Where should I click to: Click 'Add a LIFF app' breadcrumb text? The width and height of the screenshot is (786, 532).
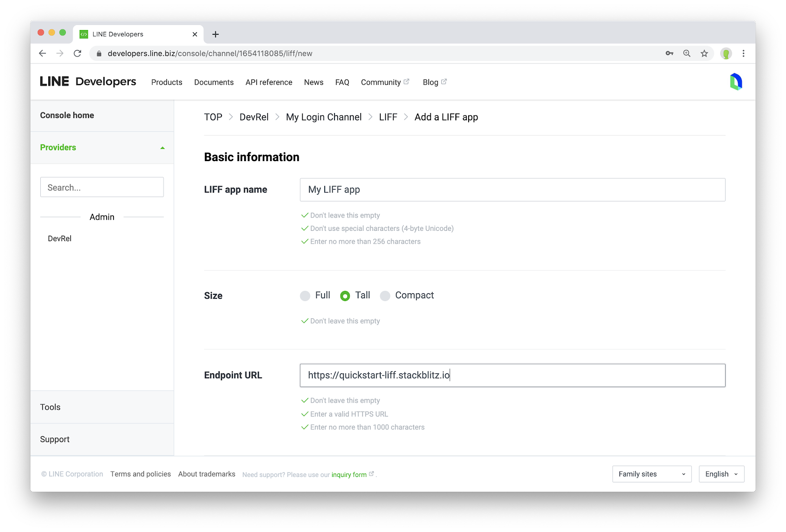[446, 117]
